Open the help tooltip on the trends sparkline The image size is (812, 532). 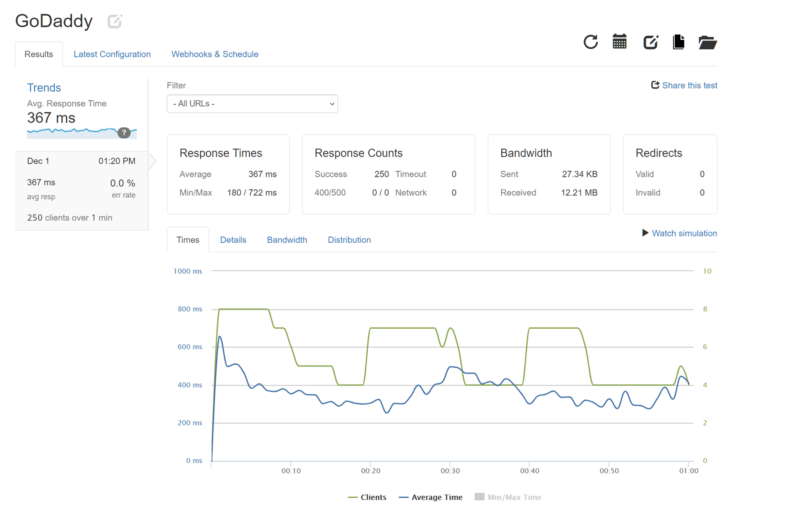[124, 133]
